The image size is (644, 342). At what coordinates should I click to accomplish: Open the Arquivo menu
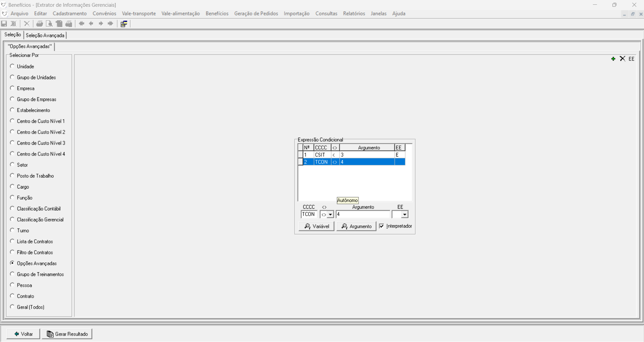[20, 13]
